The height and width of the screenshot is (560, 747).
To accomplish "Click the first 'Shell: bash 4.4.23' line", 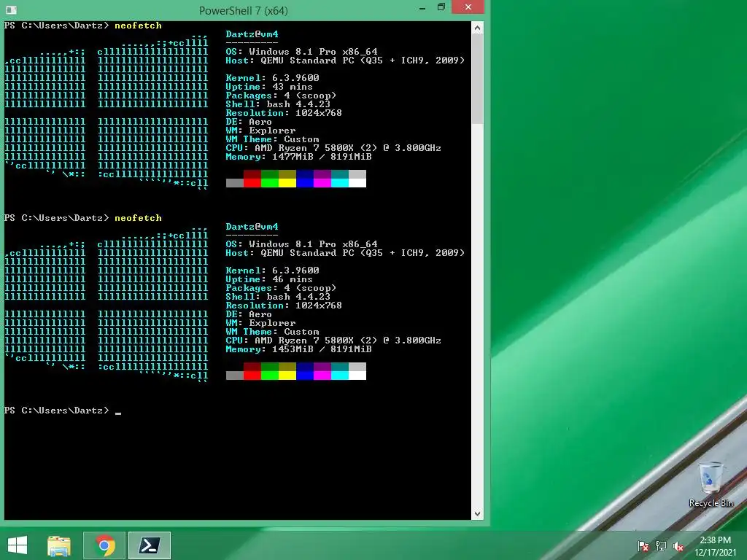I will pyautogui.click(x=278, y=104).
